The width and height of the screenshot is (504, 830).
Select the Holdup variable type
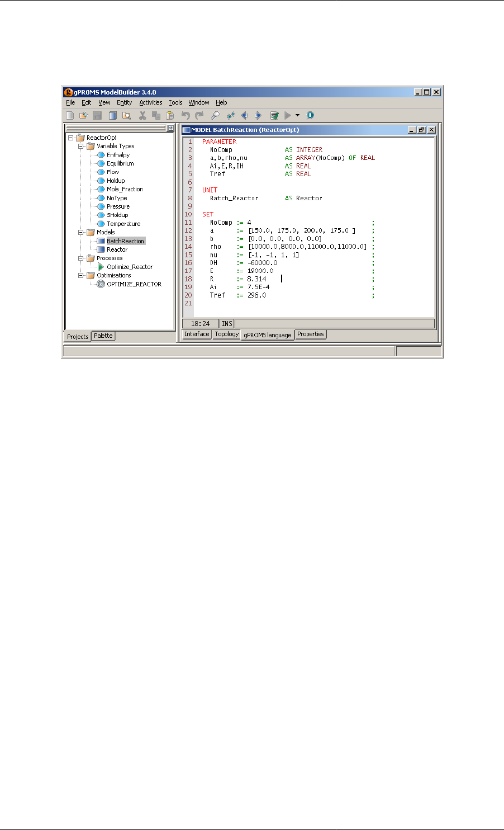click(x=116, y=181)
